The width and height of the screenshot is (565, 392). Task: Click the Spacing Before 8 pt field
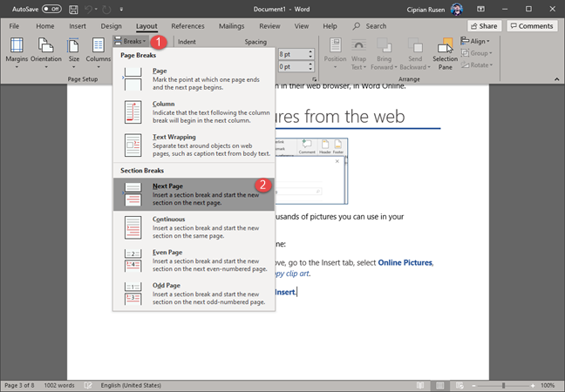[x=293, y=54]
